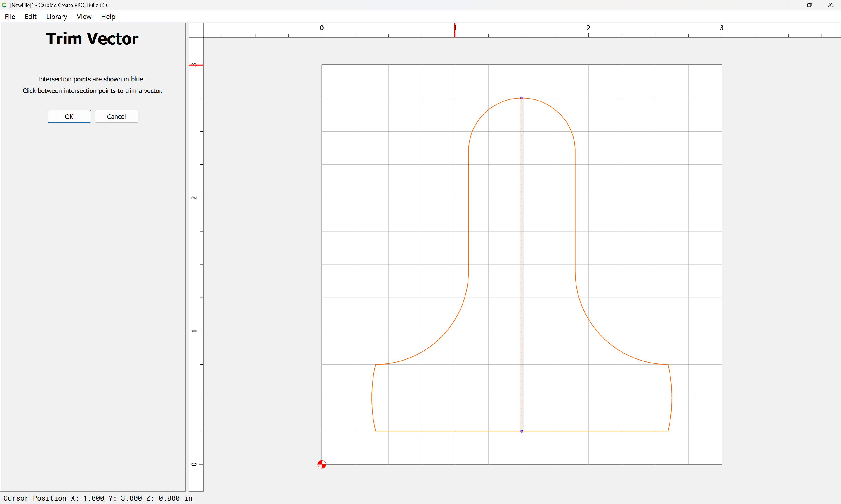841x504 pixels.
Task: Open the View menu
Action: [x=84, y=17]
